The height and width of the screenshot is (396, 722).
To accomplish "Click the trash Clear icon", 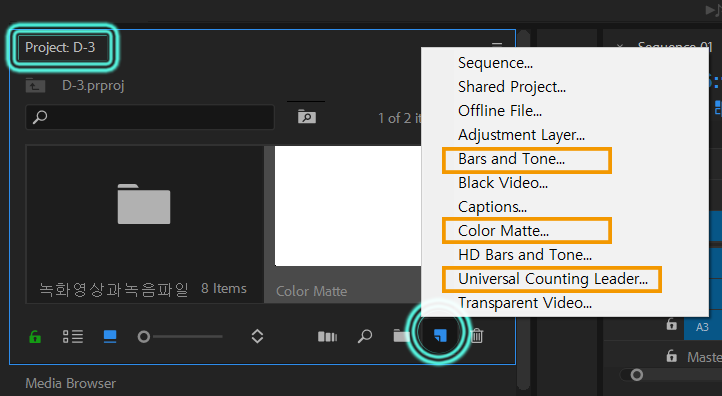I will coord(477,336).
